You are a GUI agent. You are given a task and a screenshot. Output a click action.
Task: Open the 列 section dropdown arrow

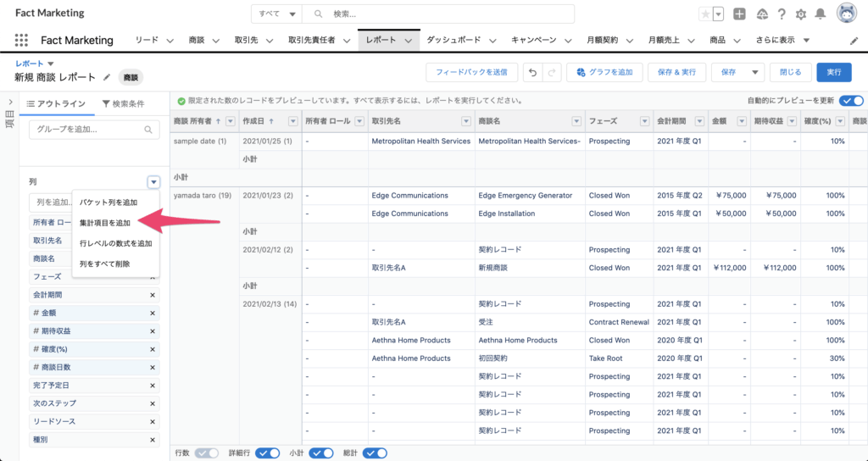(153, 182)
